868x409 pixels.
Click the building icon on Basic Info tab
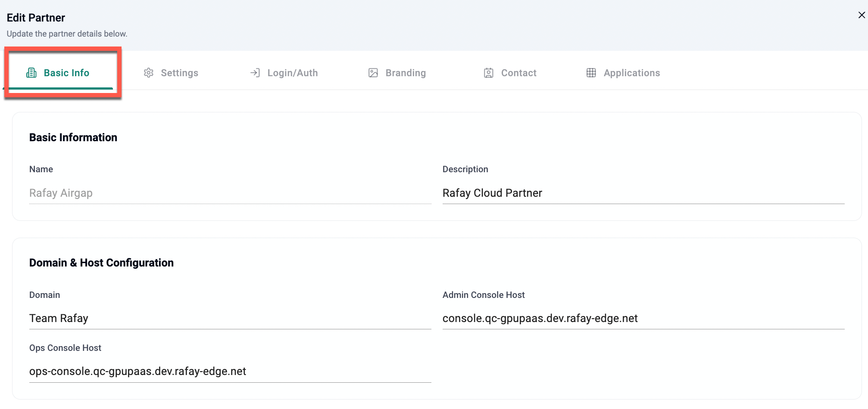click(x=31, y=73)
